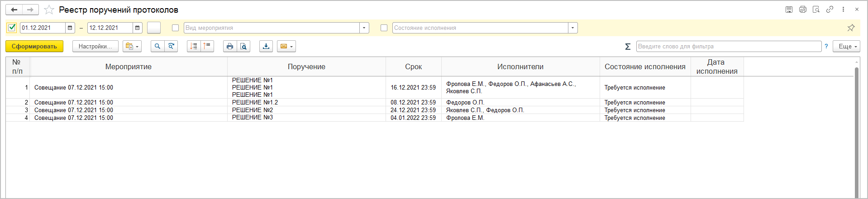868x199 pixels.
Task: Open the Состояние исполнения dropdown list
Action: coord(573,28)
